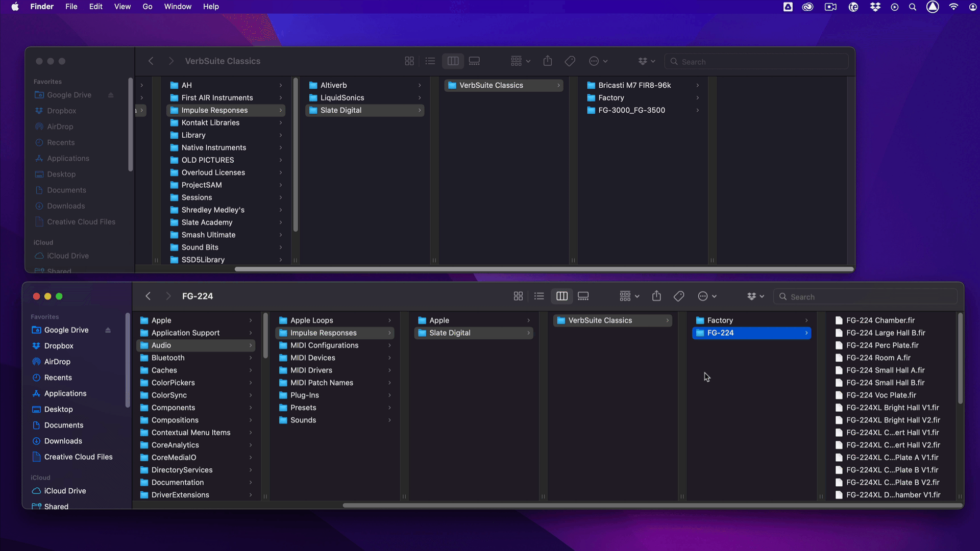
Task: Eject Google Drive in FG-224 sidebar
Action: tap(108, 331)
